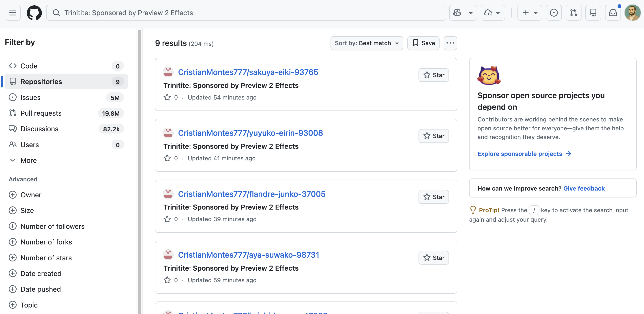Open the cloud agents dropdown button
Screen dimensions: 644x314
[492, 13]
